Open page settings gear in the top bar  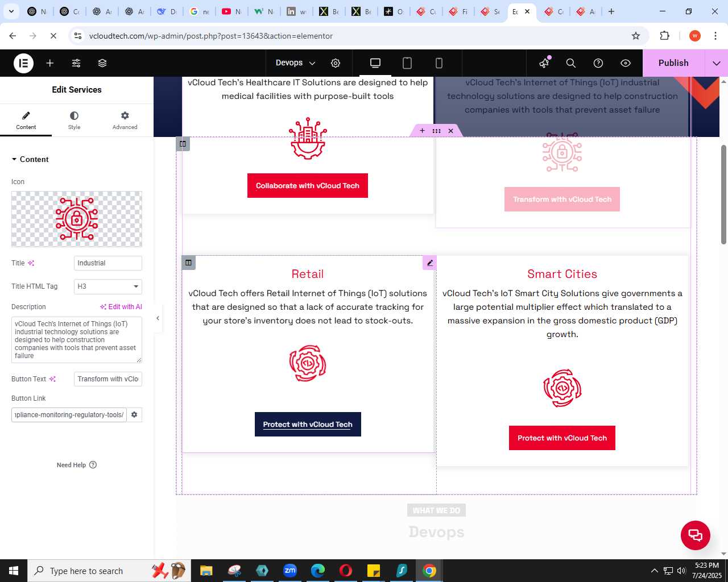336,63
